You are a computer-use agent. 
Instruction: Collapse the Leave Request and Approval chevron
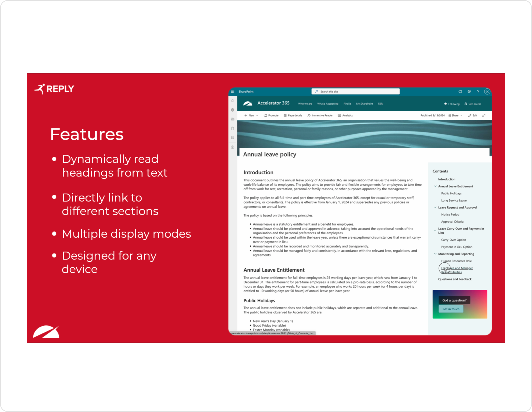pyautogui.click(x=435, y=207)
